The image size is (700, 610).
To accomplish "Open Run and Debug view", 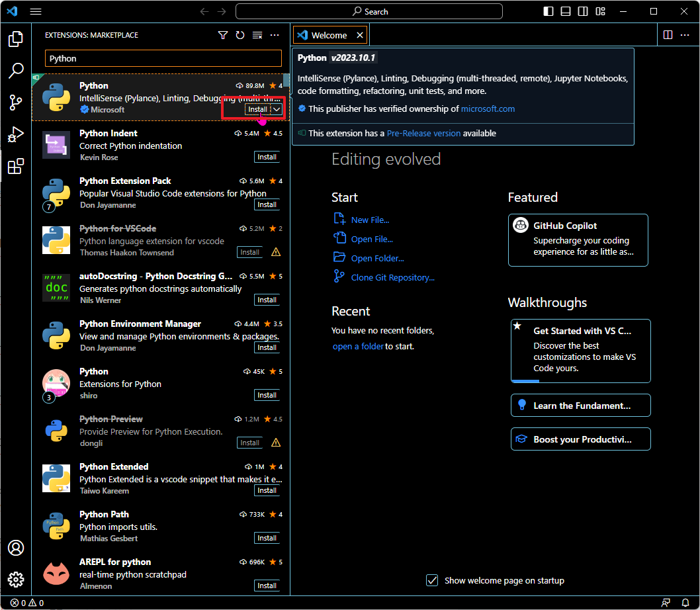I will point(16,134).
